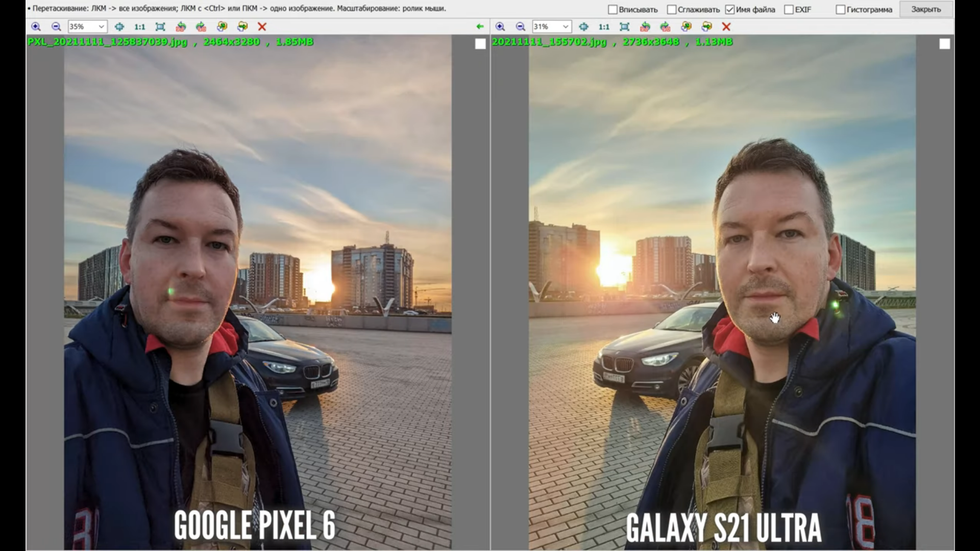
Task: Enable the Гистограмма checkbox
Action: tap(841, 10)
